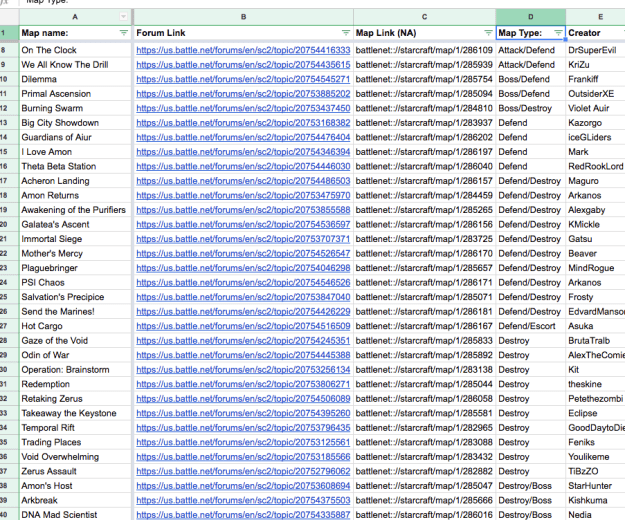Screen dimensions: 625x520
Task: Open forum link for Acheron Landing
Action: 243,181
